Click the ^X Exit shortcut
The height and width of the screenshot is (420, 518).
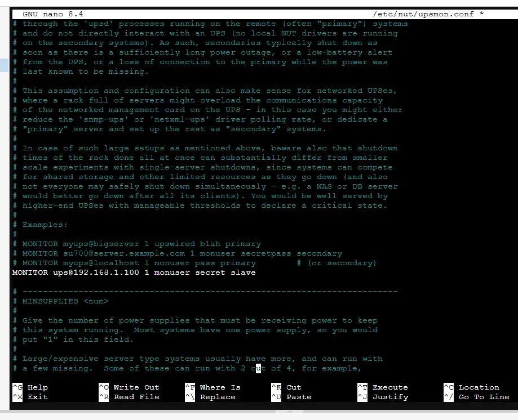(30, 397)
